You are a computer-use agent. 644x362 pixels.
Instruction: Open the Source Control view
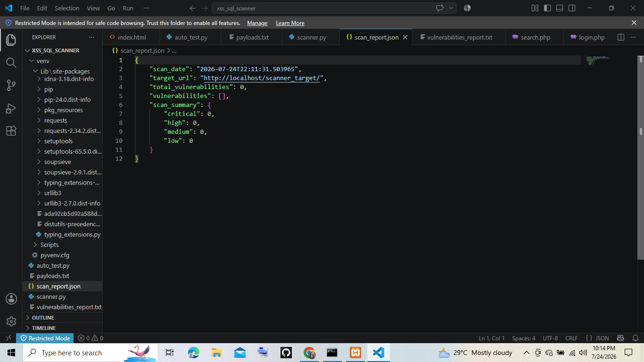coord(11,85)
